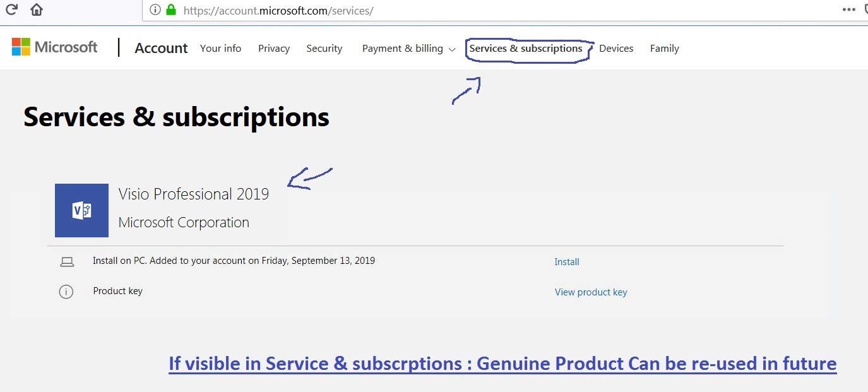Open the Security tab

click(324, 49)
